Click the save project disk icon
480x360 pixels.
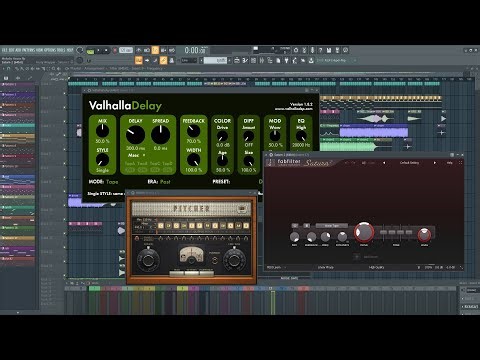pyautogui.click(x=329, y=50)
